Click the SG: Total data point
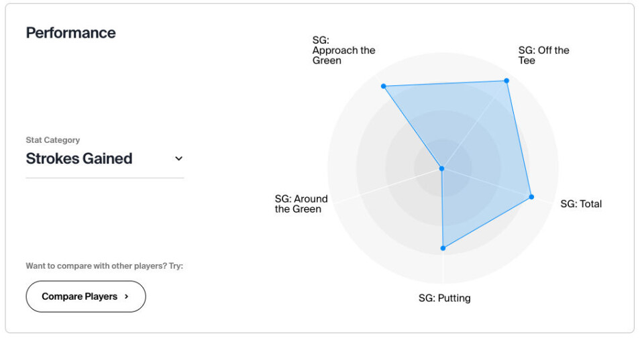 tap(531, 196)
